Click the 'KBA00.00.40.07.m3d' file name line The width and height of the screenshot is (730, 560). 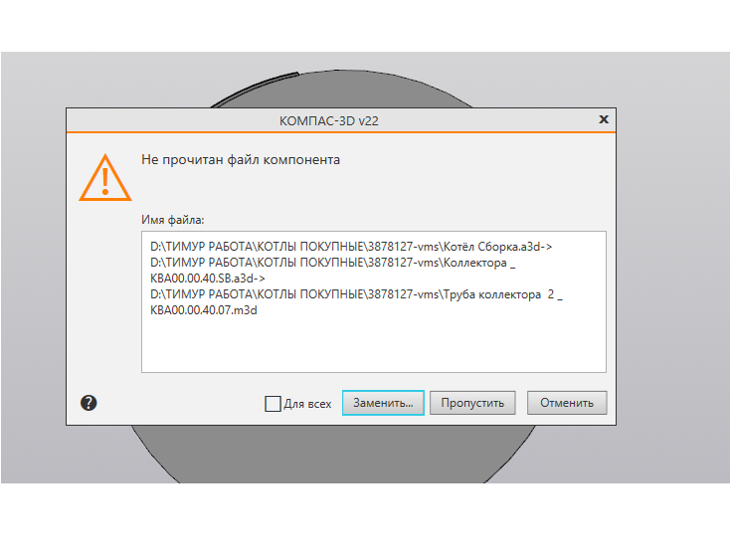(x=204, y=310)
